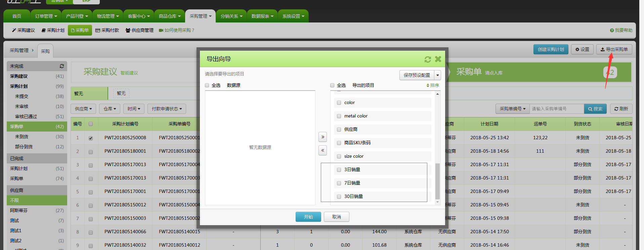Image resolution: width=644 pixels, height=250 pixels.
Task: Select the 采购单 toolbar button
Action: [80, 30]
